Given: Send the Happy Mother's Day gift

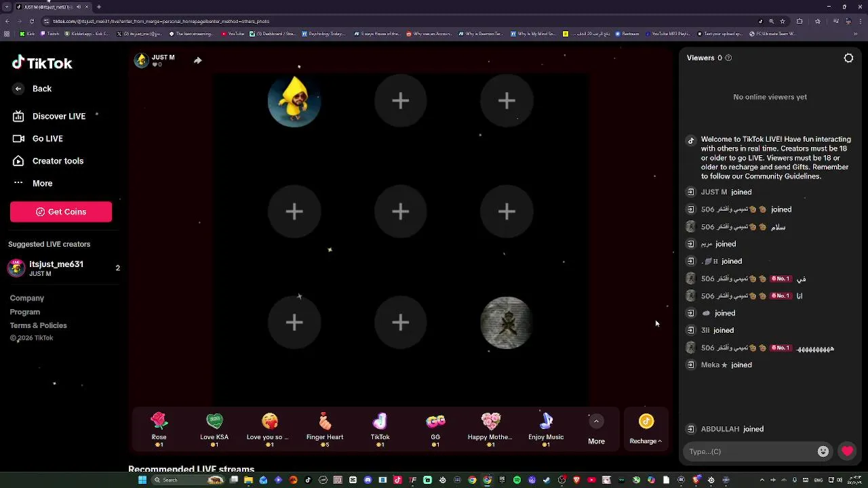Looking at the screenshot, I should [490, 430].
